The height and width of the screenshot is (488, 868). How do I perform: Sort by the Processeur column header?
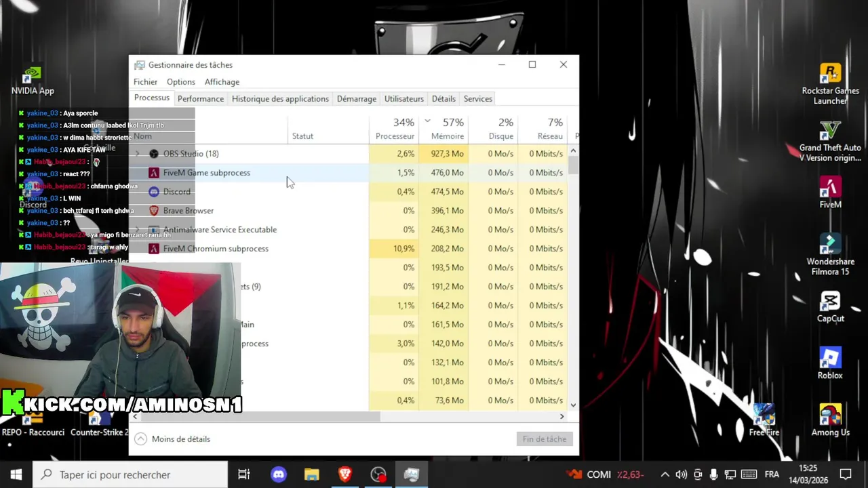pos(394,129)
